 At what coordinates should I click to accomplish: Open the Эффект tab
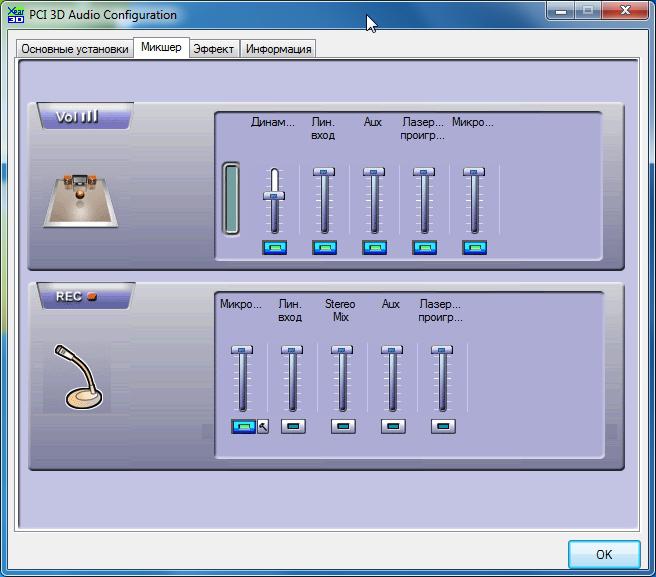pyautogui.click(x=214, y=49)
